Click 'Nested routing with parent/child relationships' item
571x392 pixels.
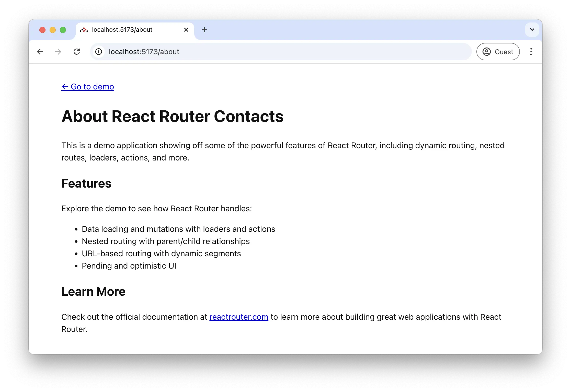166,241
